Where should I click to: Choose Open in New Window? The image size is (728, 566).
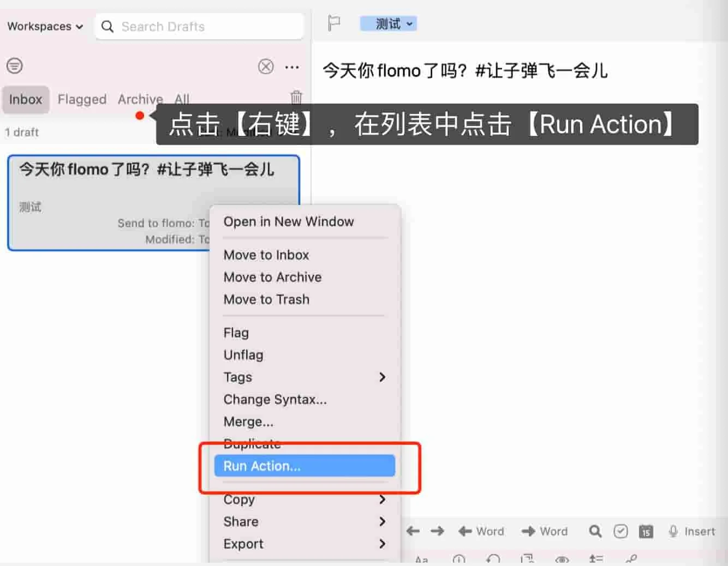(x=305, y=221)
